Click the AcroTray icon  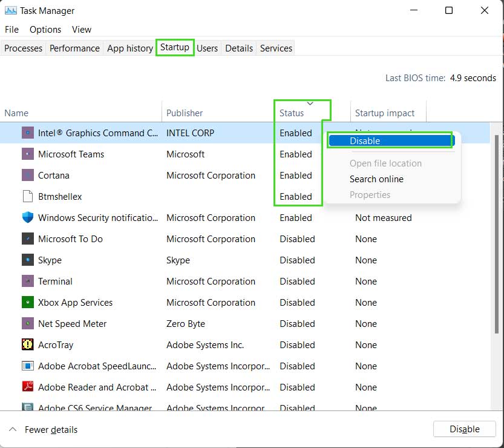[28, 344]
